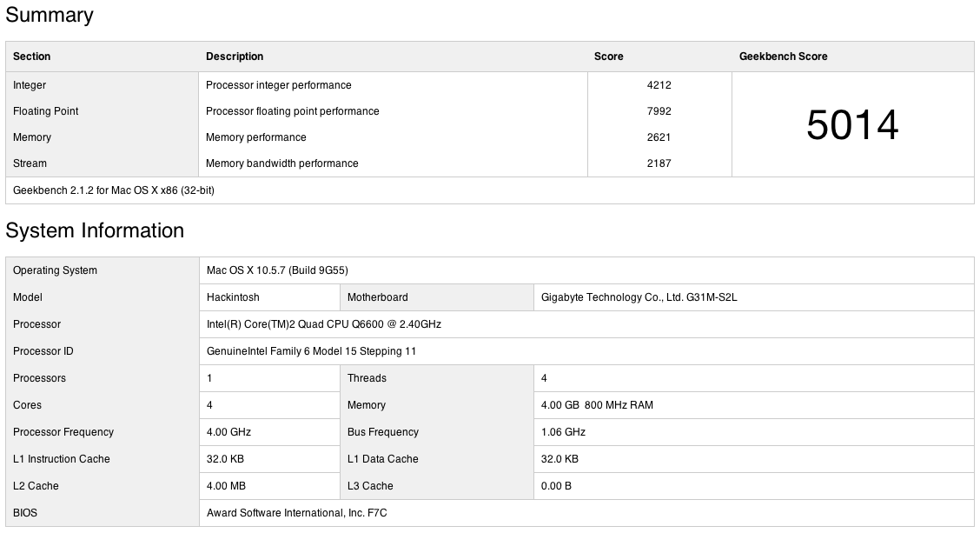Click the System Information heading

pos(95,230)
